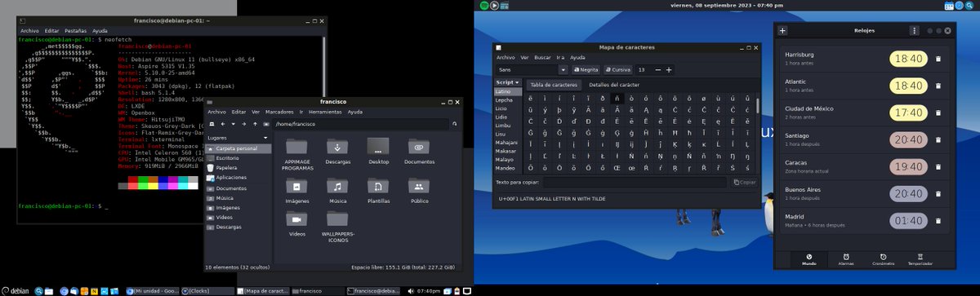Image resolution: width=980 pixels, height=296 pixels.
Task: Switch to Mundo view in Relojes
Action: pos(808,259)
